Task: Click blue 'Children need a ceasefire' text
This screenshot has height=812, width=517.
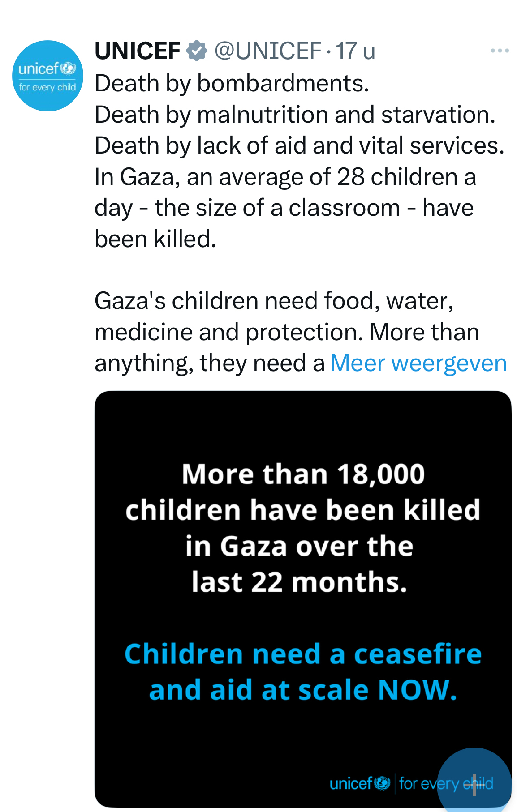Action: (x=303, y=654)
